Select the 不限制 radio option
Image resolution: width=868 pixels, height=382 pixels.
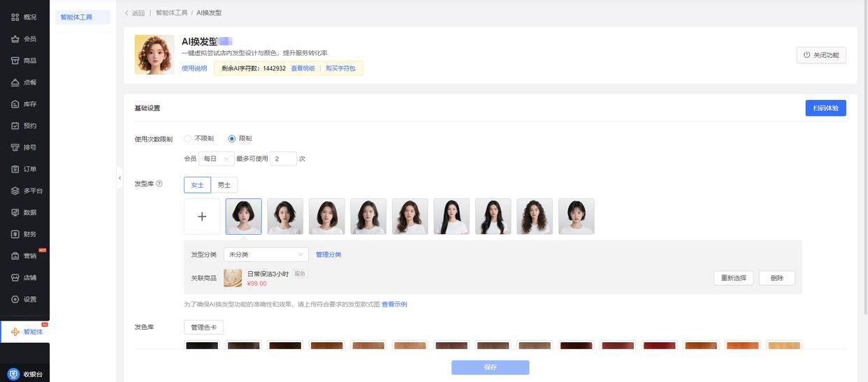tap(187, 139)
